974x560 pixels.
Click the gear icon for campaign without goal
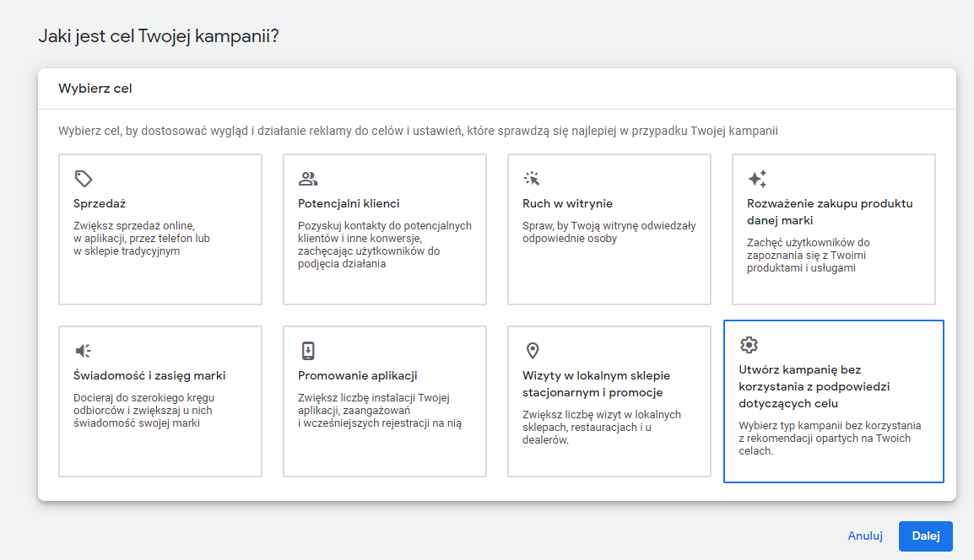coord(749,345)
